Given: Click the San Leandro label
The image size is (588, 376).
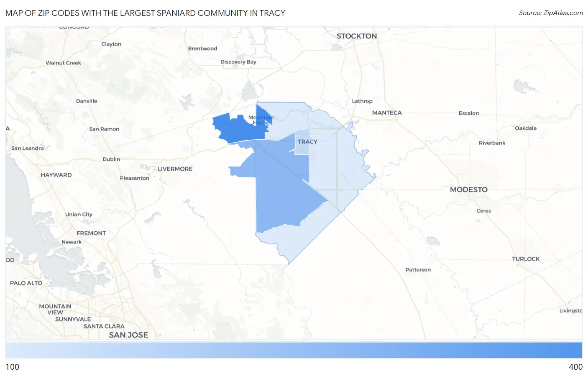Looking at the screenshot, I should [28, 148].
